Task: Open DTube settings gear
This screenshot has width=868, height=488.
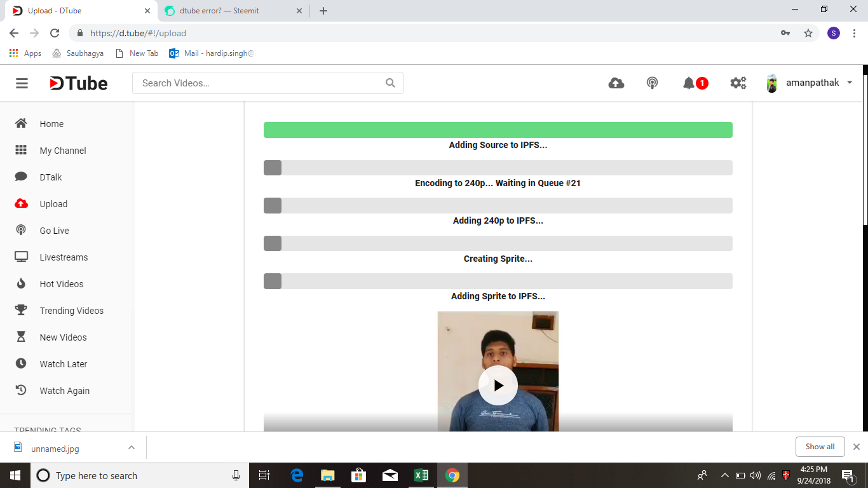Action: [737, 83]
